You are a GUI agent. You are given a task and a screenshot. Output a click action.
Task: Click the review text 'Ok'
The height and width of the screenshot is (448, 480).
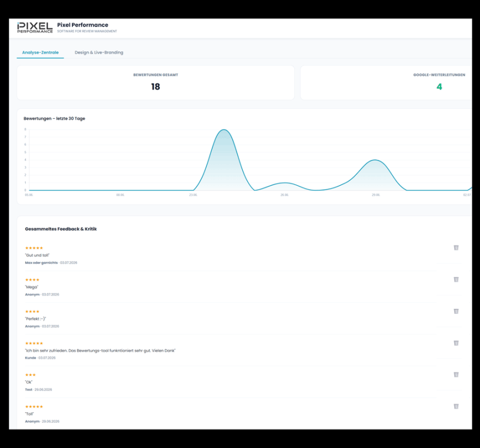pyautogui.click(x=28, y=382)
